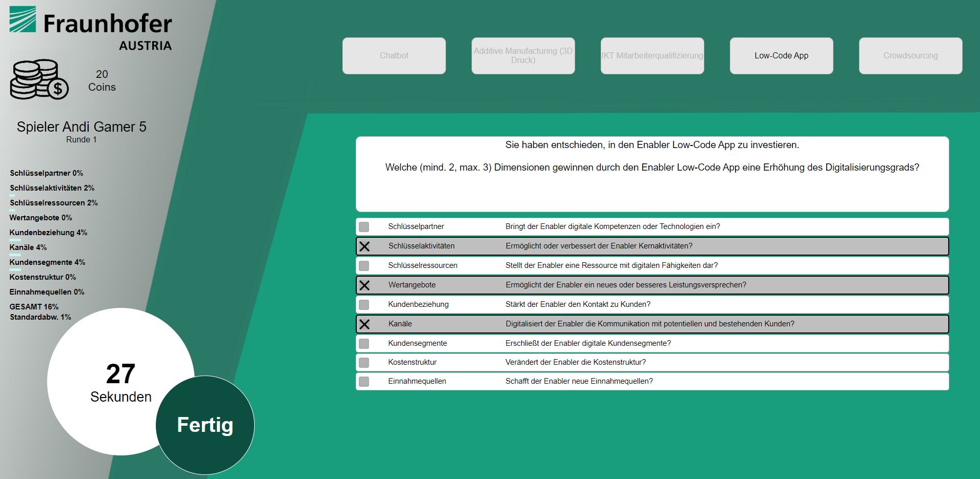Click the 'Welche (mind. 2, max. 3) Dimensionen' question
Image resolution: width=980 pixels, height=479 pixels.
pos(652,168)
